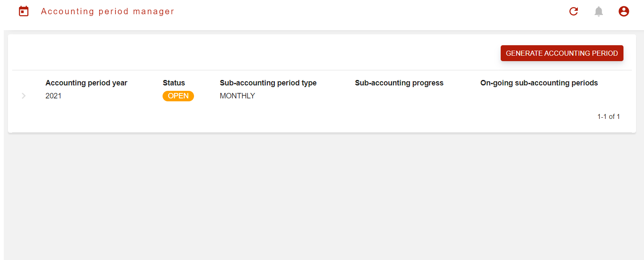Click the empty gray area below the table
The height and width of the screenshot is (260, 644).
pos(322,197)
